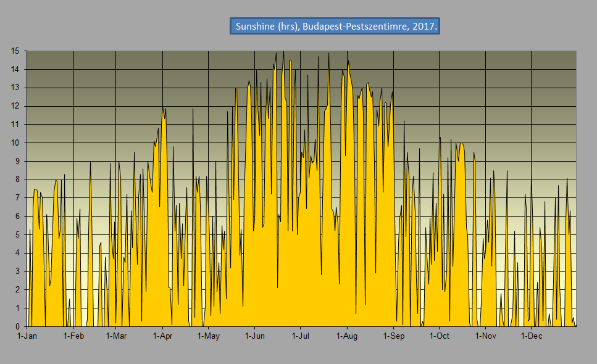Image resolution: width=597 pixels, height=364 pixels.
Task: Click the 1-Aug date axis label
Action: point(347,336)
